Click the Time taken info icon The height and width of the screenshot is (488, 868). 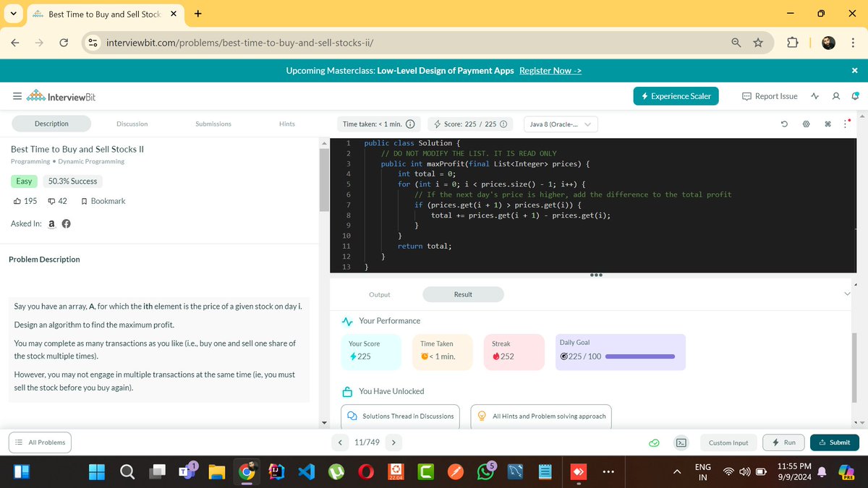click(409, 124)
